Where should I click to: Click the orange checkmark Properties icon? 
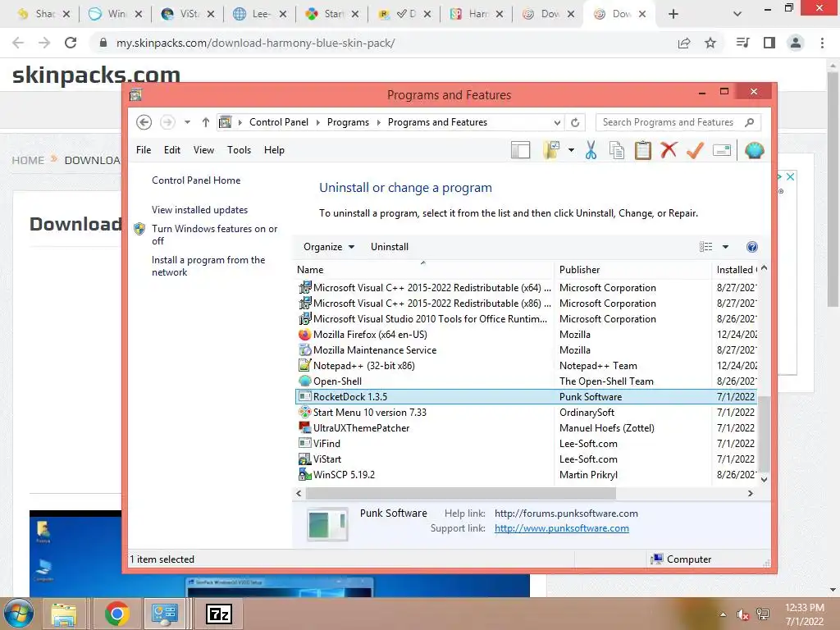click(695, 151)
